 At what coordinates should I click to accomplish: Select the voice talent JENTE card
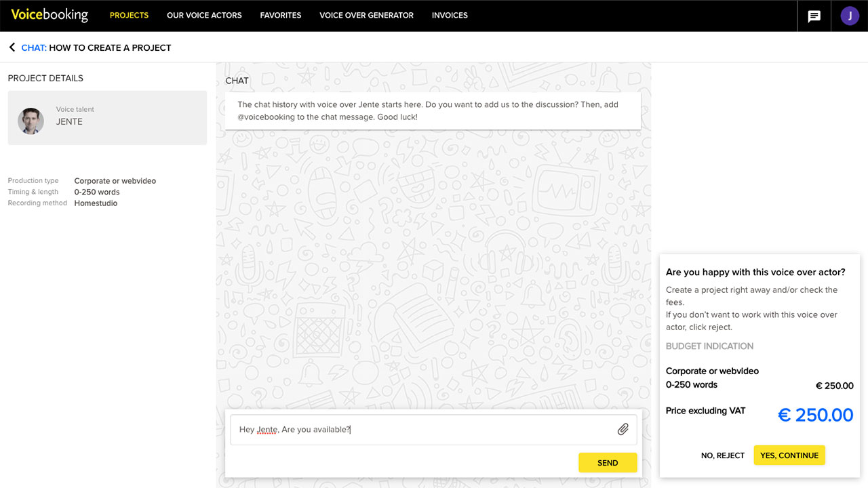107,117
